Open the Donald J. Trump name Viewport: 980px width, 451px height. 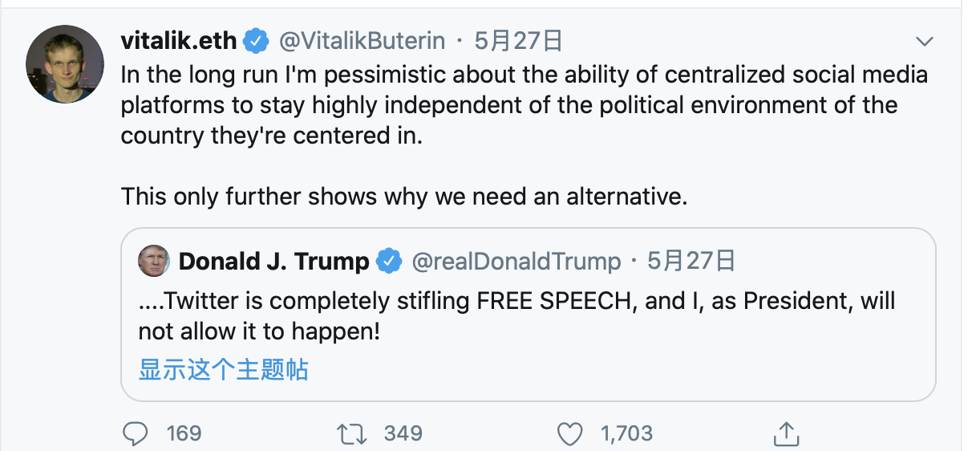(273, 261)
